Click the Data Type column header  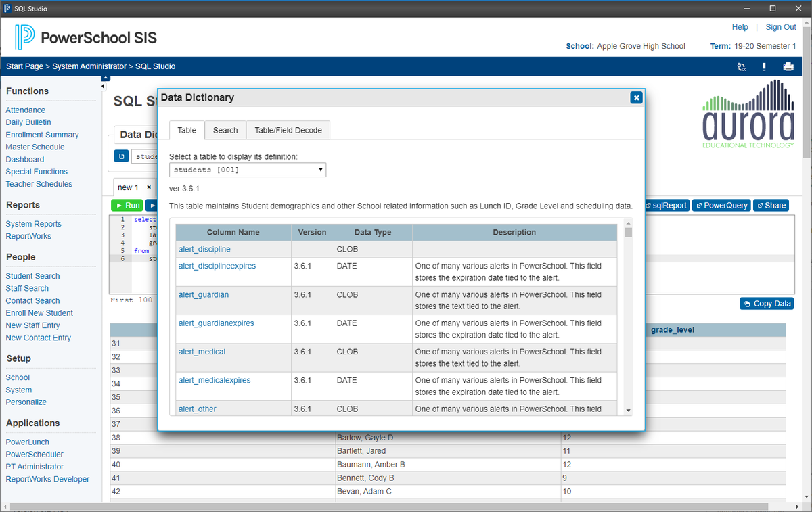[373, 232]
